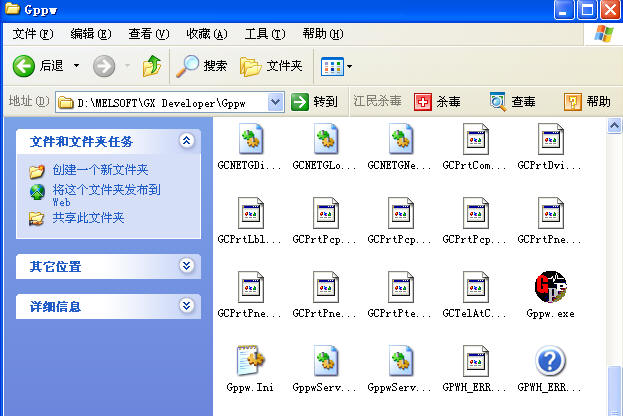Expand the Details panel
Screen dimensions: 623x416
click(186, 306)
